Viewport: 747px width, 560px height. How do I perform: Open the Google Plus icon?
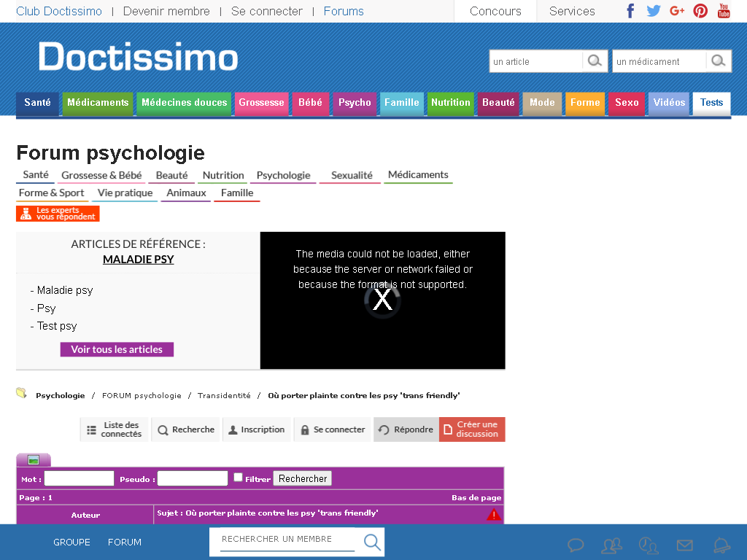click(676, 10)
